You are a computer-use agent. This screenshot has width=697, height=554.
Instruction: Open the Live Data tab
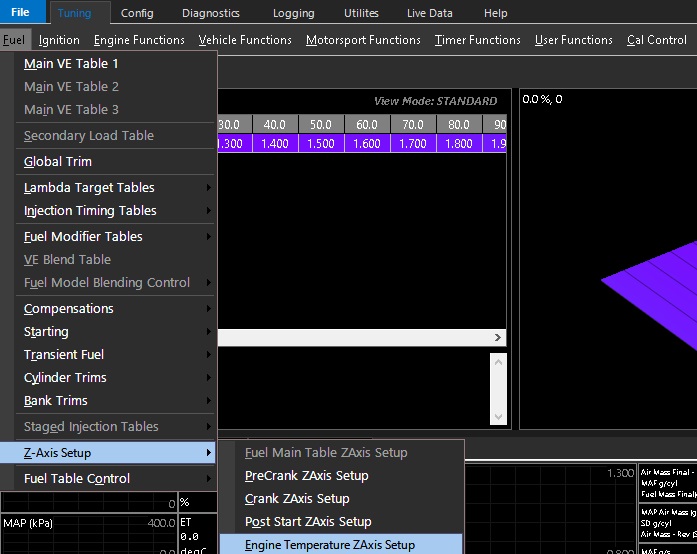pyautogui.click(x=430, y=13)
